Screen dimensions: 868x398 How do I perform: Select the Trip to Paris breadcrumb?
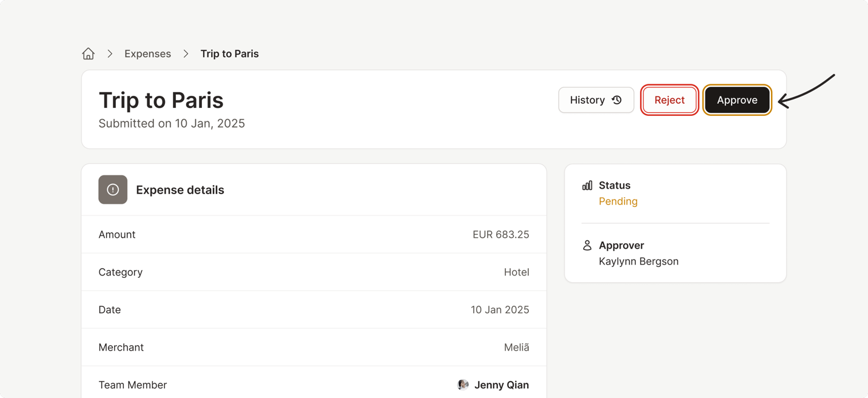(x=229, y=54)
